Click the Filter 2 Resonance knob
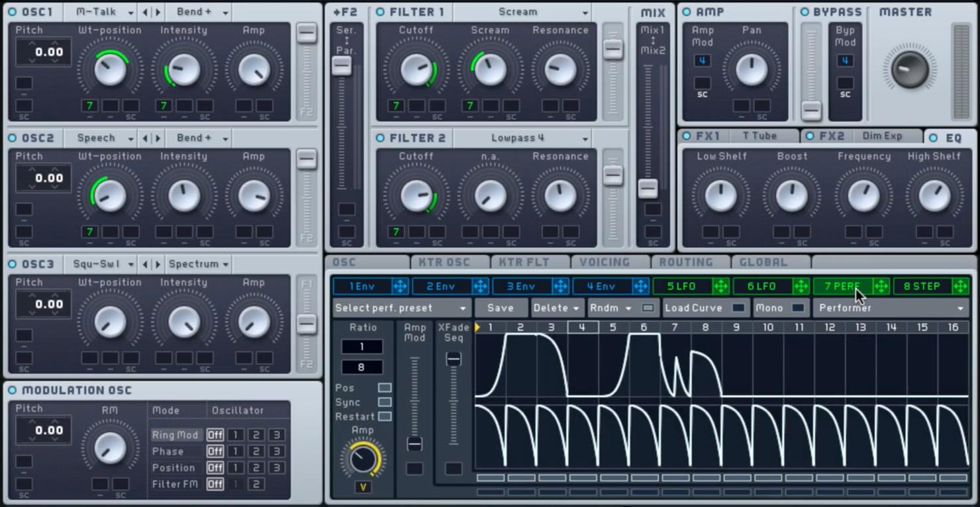 click(x=560, y=196)
